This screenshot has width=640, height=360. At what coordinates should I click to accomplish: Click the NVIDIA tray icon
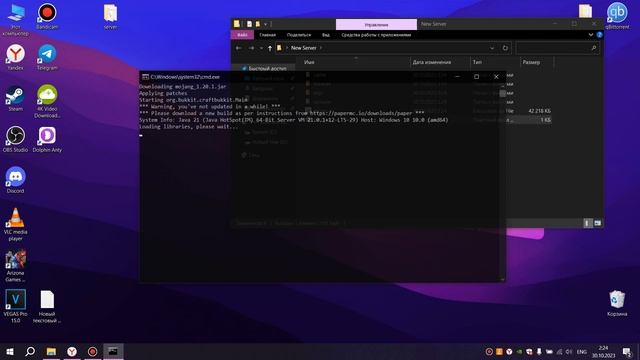coord(519,351)
